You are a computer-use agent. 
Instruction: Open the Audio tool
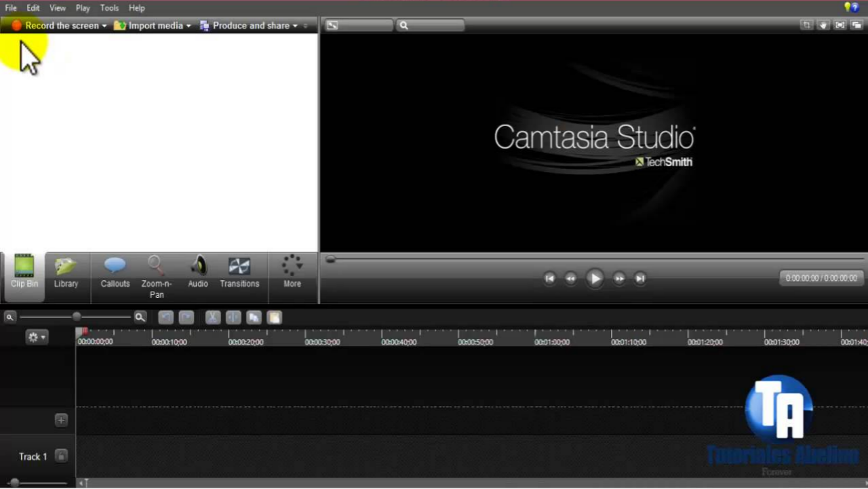pos(198,273)
